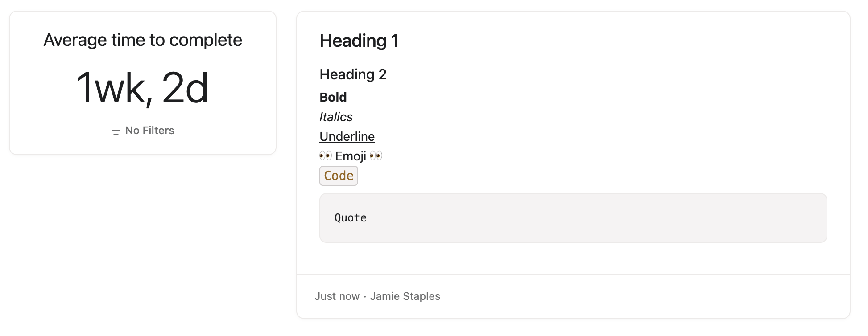Click the Italics text line
Screen dimensions: 868x336
[336, 117]
